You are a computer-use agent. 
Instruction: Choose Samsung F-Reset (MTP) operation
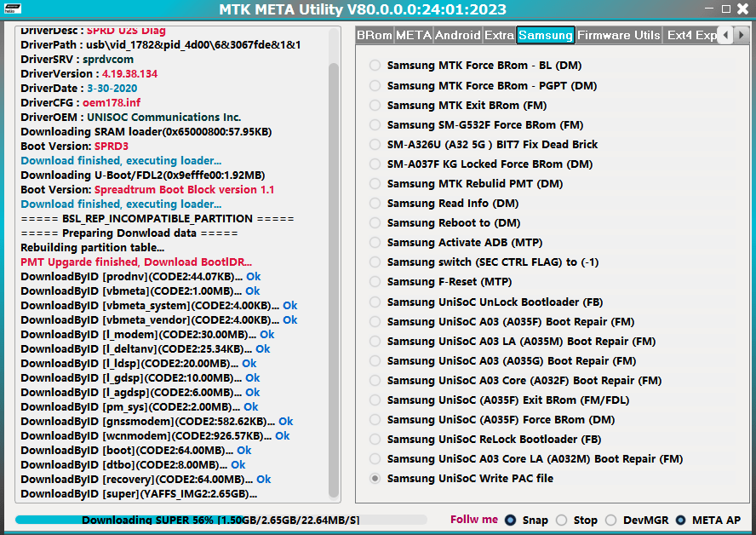375,281
